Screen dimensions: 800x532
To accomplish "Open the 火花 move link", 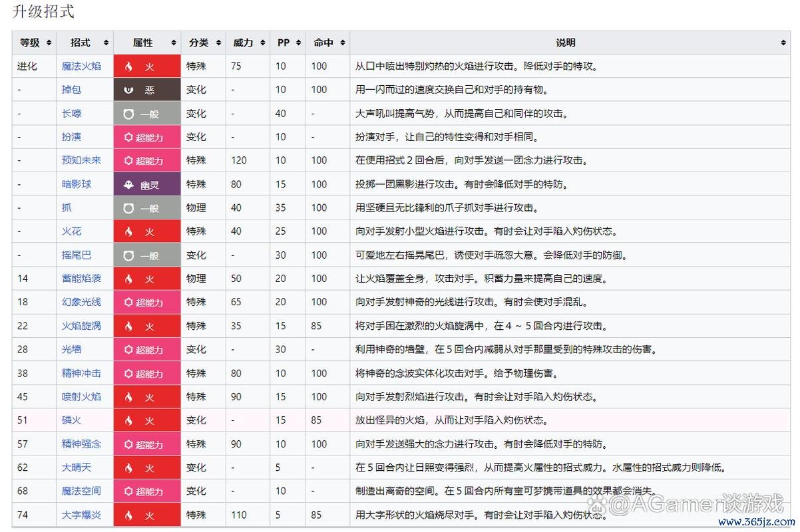I will point(71,231).
